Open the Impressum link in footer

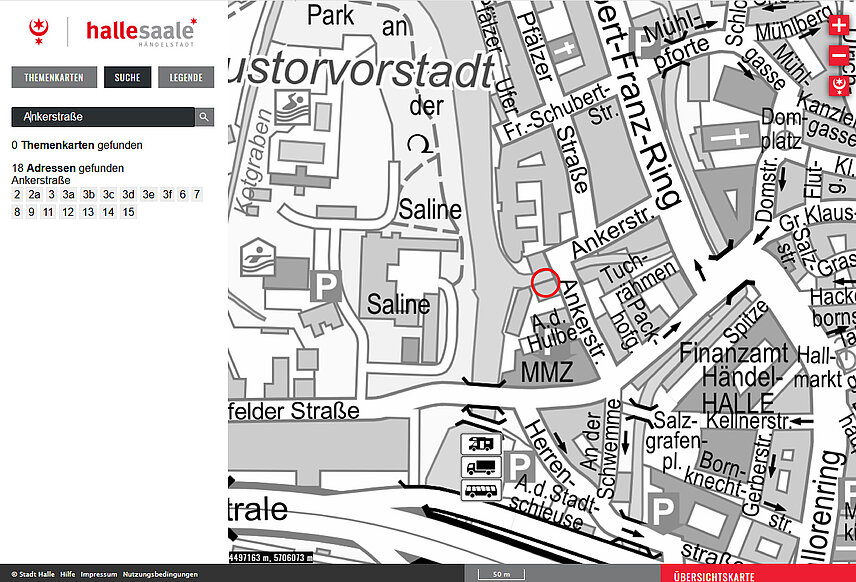pos(99,575)
